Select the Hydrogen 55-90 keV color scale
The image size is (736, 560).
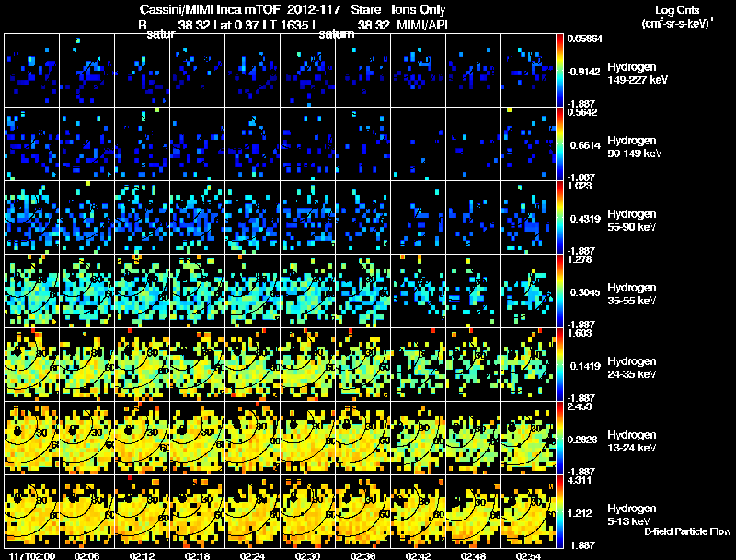(x=561, y=217)
